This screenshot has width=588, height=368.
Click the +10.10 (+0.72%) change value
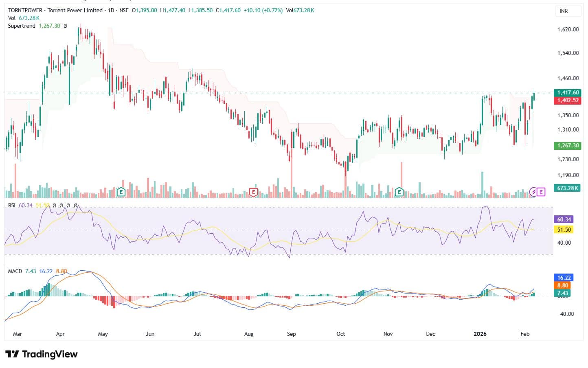[x=263, y=10]
